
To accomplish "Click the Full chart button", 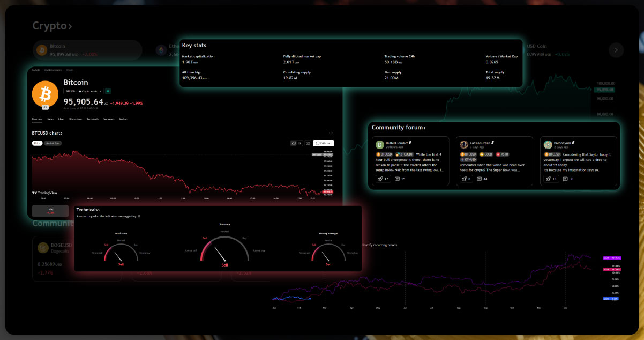I will (x=324, y=143).
